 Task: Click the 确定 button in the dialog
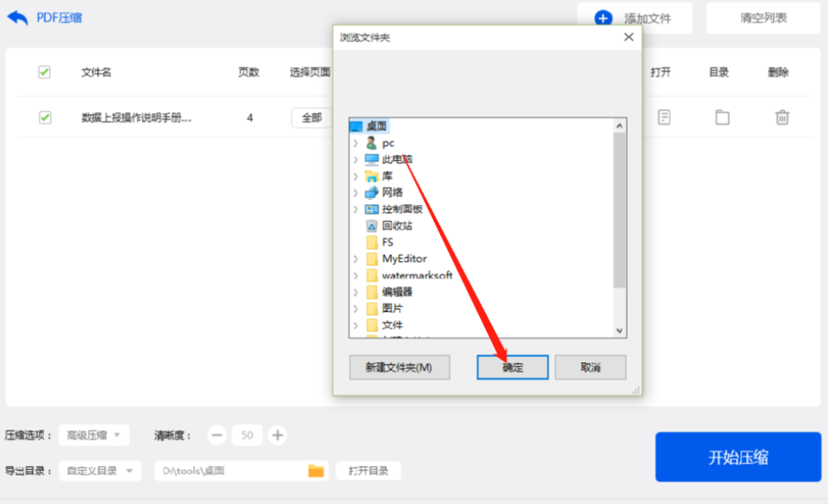(512, 367)
